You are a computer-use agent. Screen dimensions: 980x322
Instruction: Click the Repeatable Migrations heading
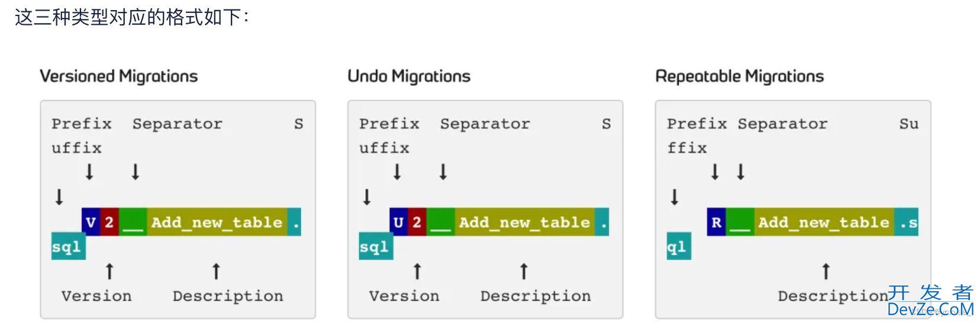(x=739, y=76)
